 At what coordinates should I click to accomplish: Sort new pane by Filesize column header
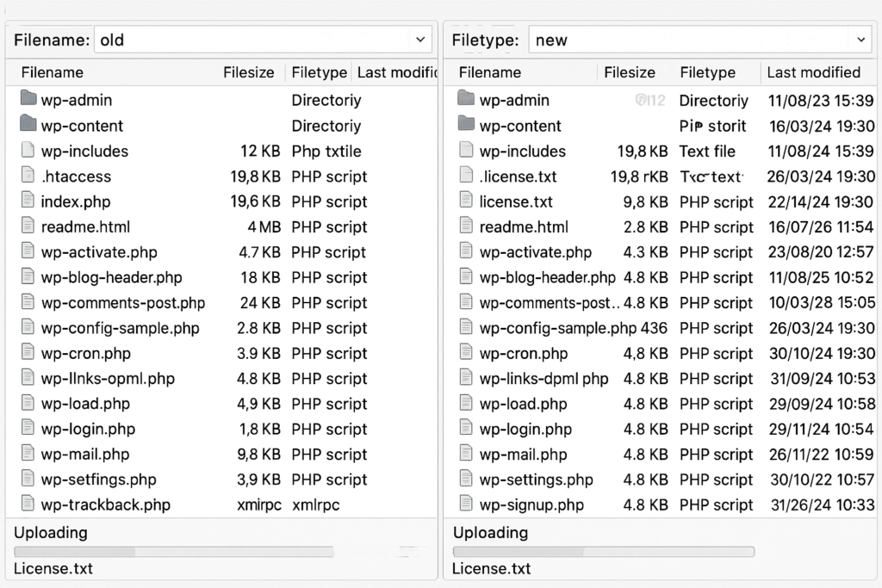click(630, 72)
